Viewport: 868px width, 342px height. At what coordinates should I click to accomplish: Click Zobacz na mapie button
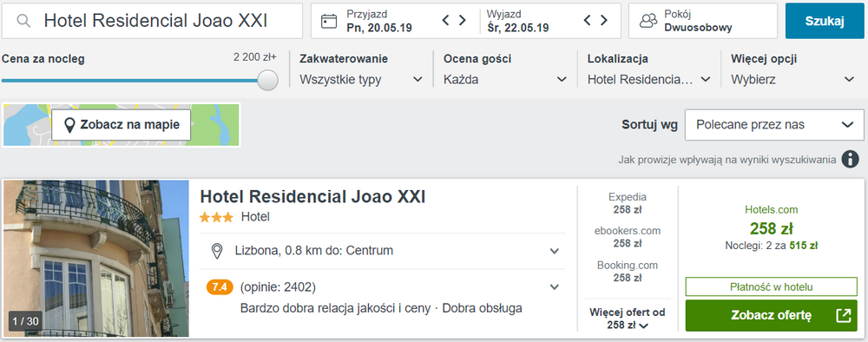pos(122,125)
